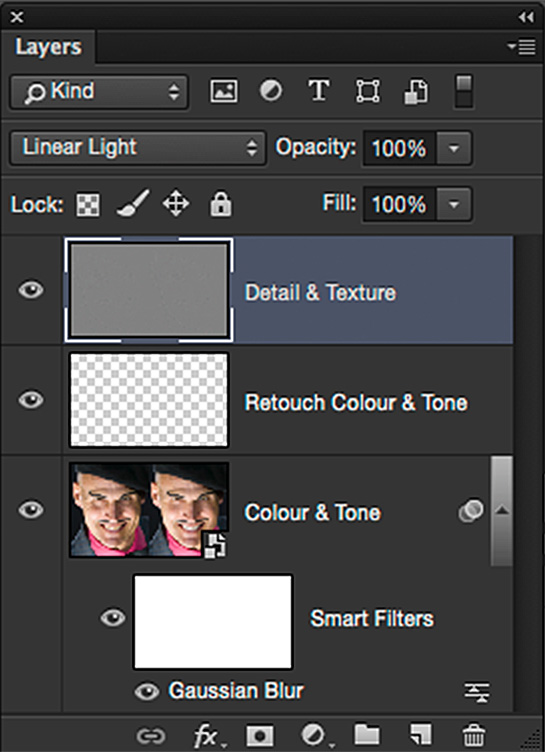The image size is (545, 752).
Task: Open the Opacity slider dropdown arrow
Action: [453, 148]
